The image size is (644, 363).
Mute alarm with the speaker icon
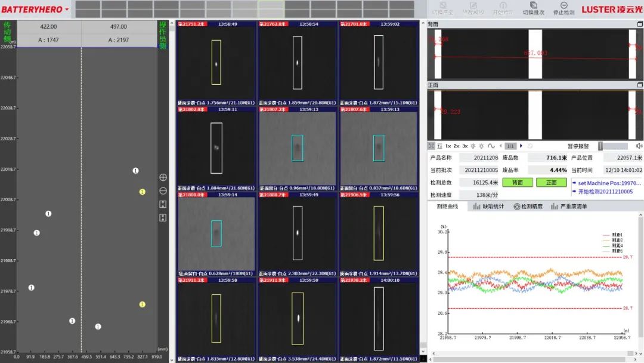[639, 146]
